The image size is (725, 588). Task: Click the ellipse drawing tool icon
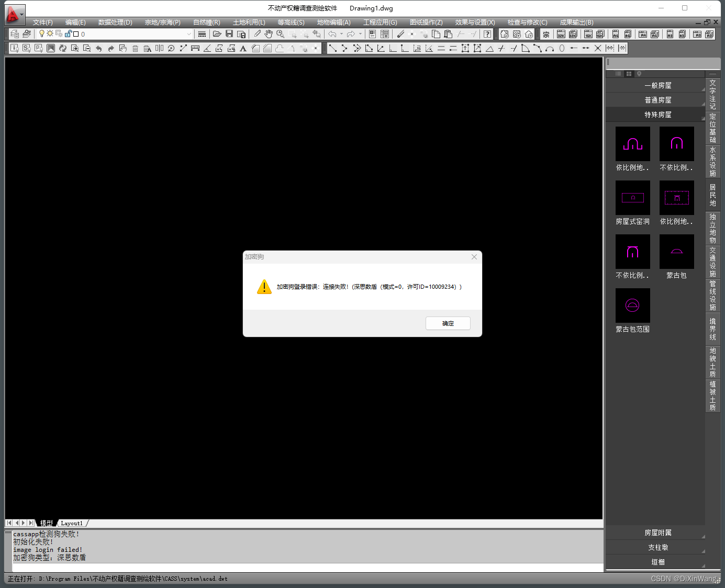(562, 48)
